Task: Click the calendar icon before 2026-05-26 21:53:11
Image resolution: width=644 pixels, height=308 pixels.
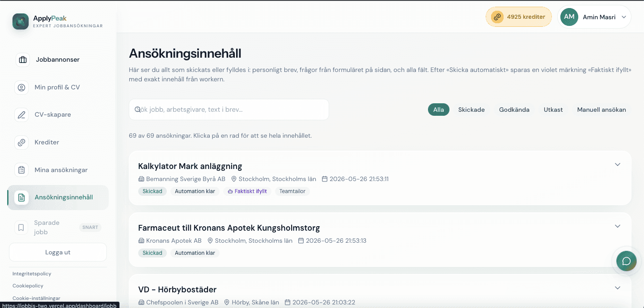Action: pyautogui.click(x=325, y=179)
